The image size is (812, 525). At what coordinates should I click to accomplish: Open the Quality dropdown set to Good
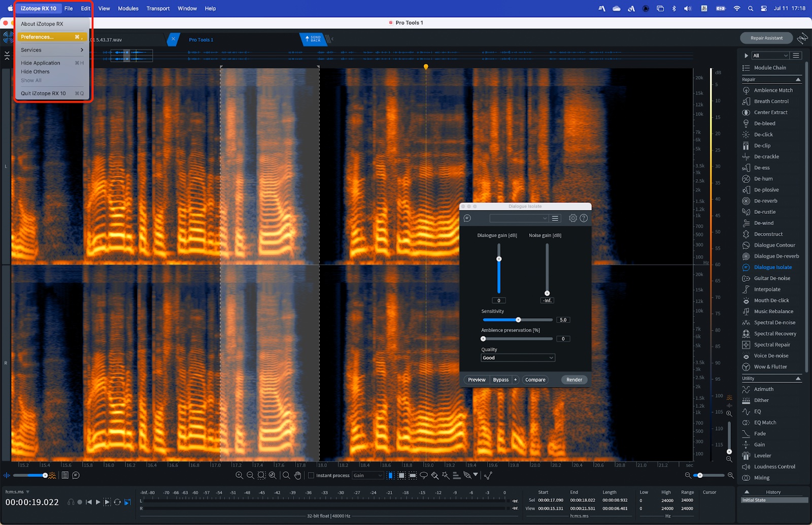[x=518, y=358]
